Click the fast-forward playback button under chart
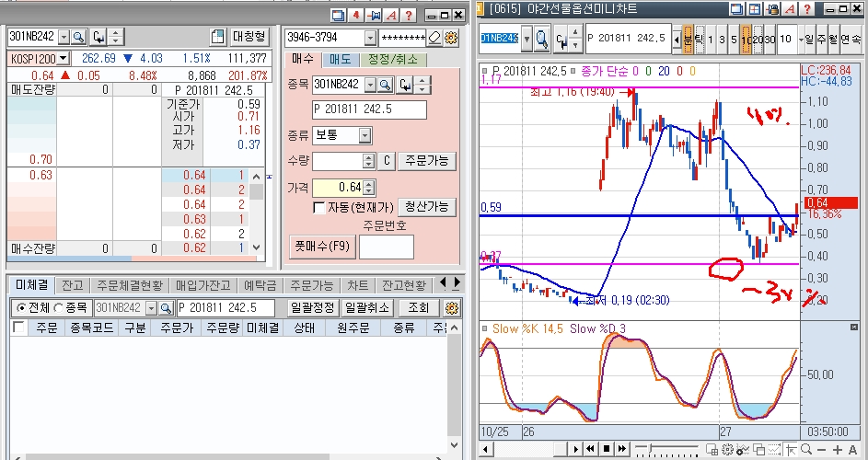The width and height of the screenshot is (868, 460). [x=622, y=448]
